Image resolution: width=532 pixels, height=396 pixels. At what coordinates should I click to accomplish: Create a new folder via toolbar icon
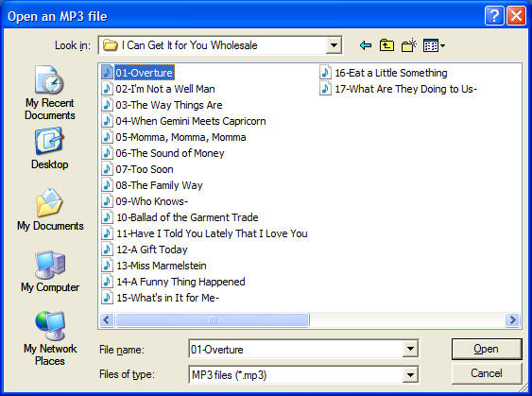point(408,45)
